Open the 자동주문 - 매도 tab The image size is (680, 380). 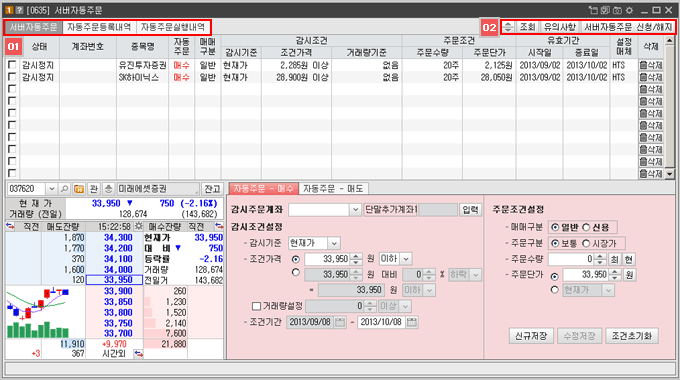(x=333, y=189)
